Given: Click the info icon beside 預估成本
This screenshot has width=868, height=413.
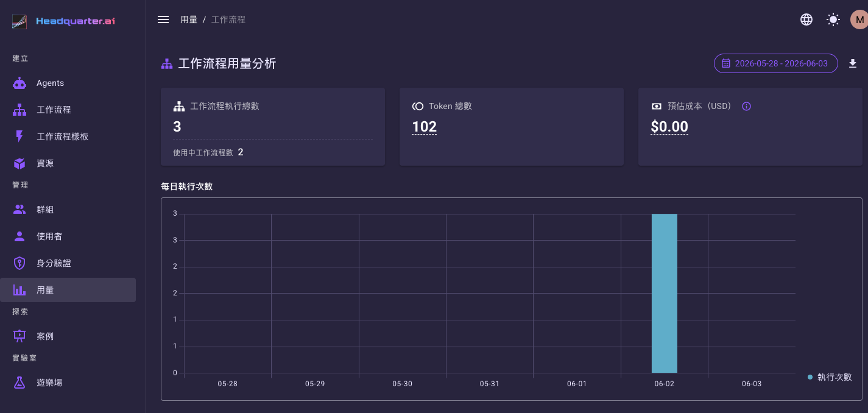Looking at the screenshot, I should pyautogui.click(x=746, y=106).
